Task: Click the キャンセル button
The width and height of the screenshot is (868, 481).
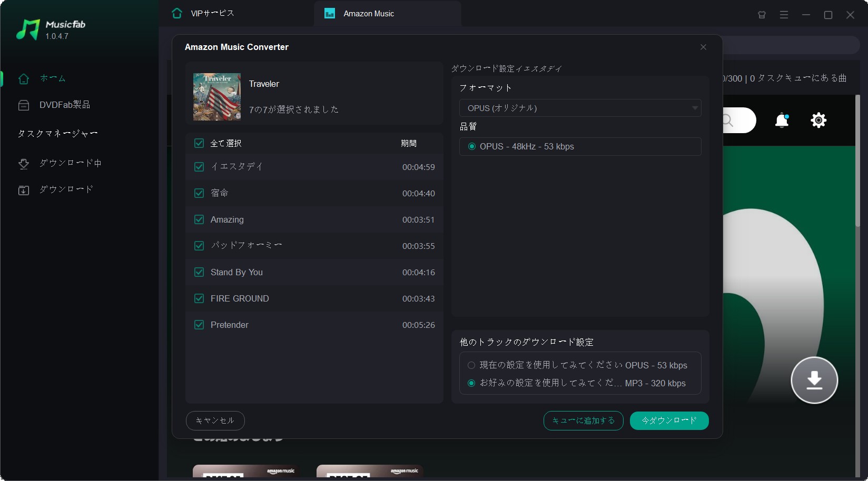Action: [215, 420]
